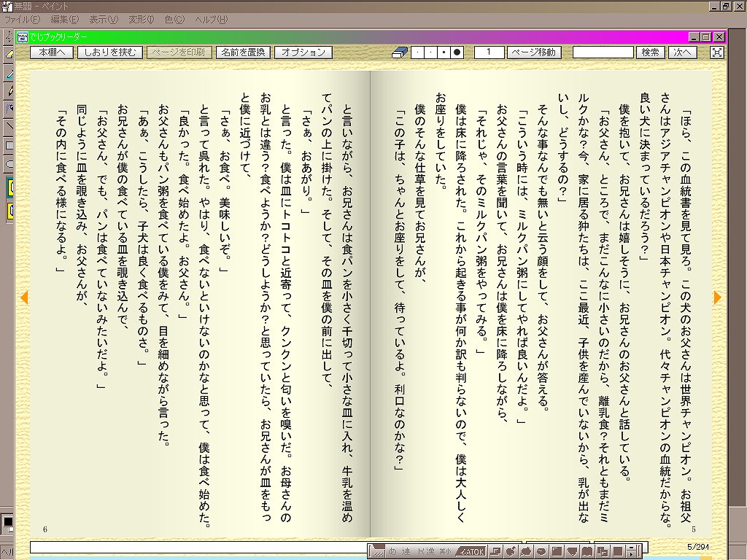Click the overlapping-windows icon on the ATOK bar
The image size is (747, 560).
(603, 551)
